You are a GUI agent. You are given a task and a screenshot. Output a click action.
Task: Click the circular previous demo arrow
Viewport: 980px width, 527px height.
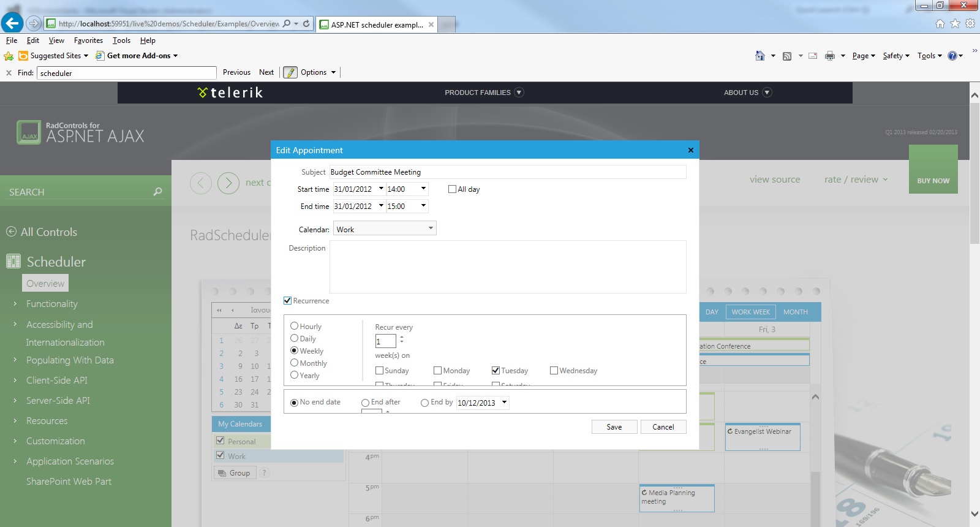[201, 183]
